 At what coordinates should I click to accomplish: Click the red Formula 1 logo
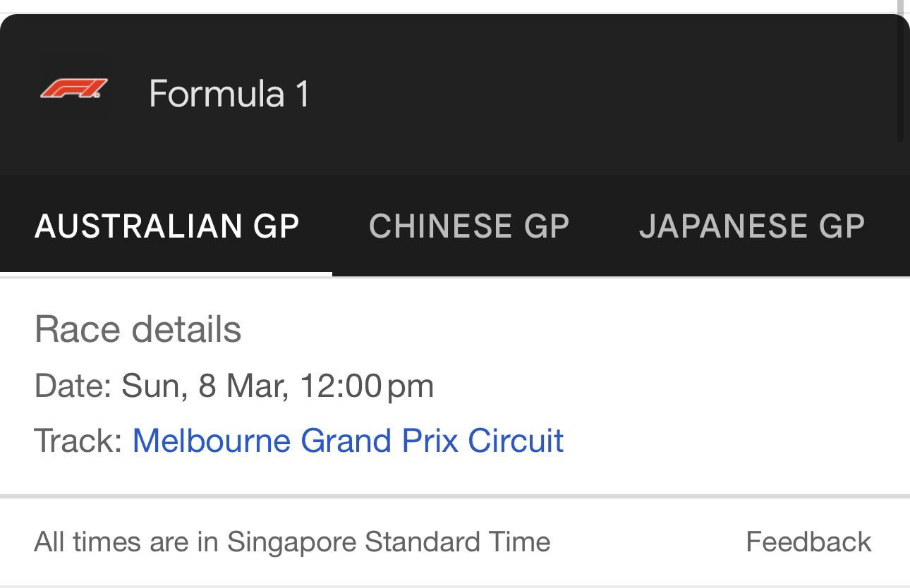73,90
